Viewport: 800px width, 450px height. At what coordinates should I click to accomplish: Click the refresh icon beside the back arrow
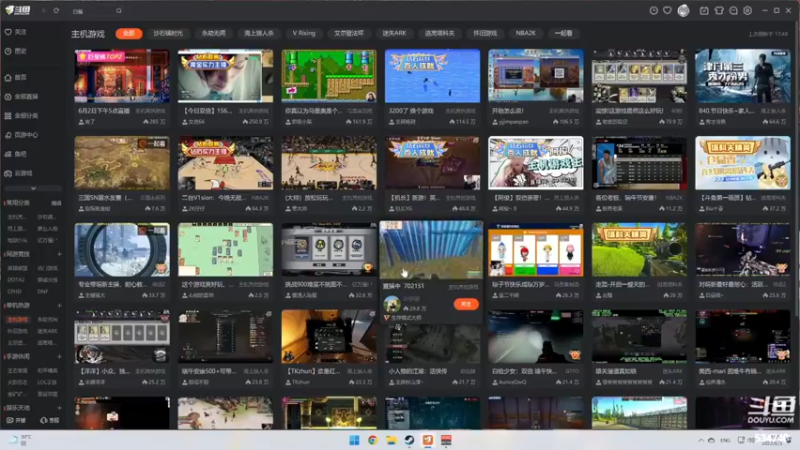(x=56, y=10)
